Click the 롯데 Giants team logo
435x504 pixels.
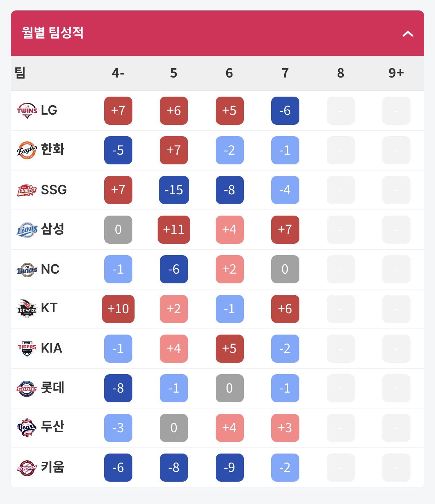tap(27, 388)
